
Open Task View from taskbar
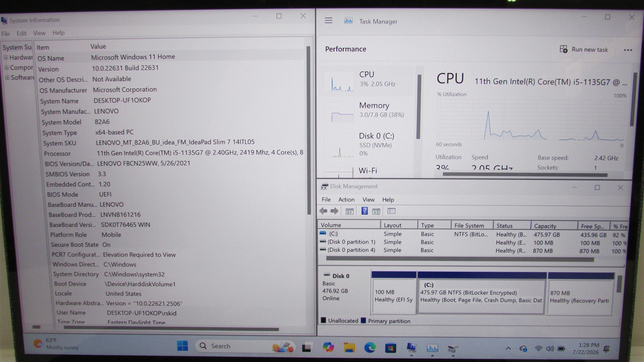click(x=307, y=348)
